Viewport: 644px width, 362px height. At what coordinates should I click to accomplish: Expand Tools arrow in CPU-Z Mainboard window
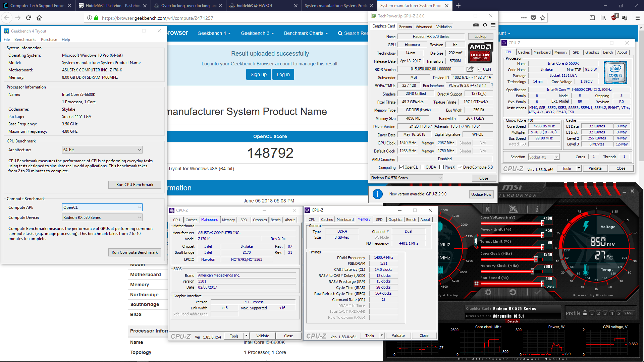pos(246,336)
